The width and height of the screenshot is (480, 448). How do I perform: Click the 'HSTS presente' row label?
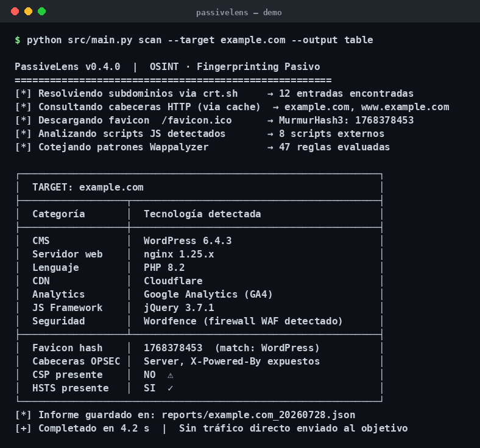(71, 388)
